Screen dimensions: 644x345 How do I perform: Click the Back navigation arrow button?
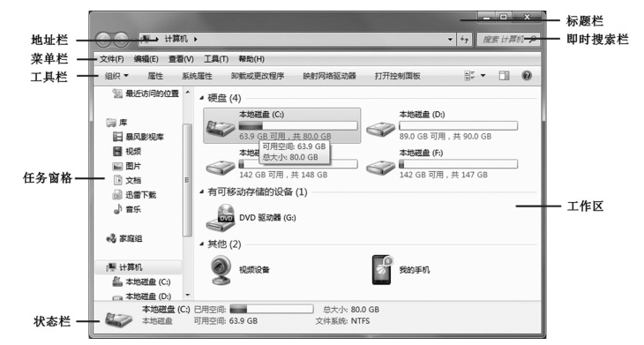pyautogui.click(x=103, y=40)
